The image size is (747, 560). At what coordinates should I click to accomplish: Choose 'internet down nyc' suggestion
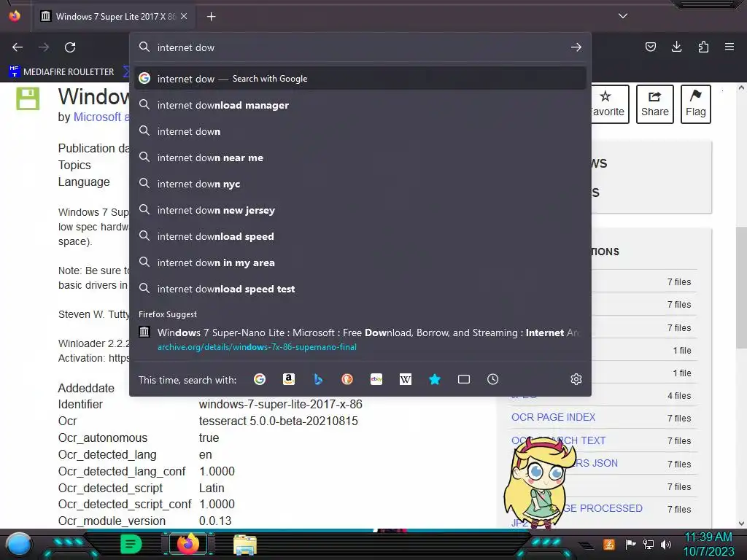click(x=360, y=184)
